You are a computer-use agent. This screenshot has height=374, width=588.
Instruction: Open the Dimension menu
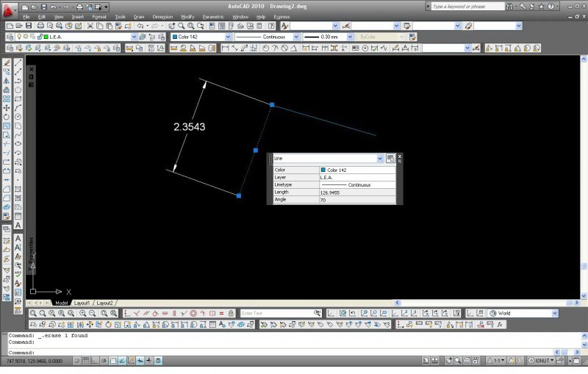(162, 16)
